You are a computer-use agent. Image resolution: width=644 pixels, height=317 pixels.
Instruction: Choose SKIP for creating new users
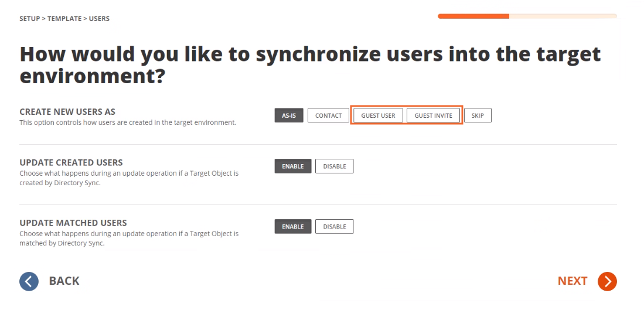[x=478, y=115]
